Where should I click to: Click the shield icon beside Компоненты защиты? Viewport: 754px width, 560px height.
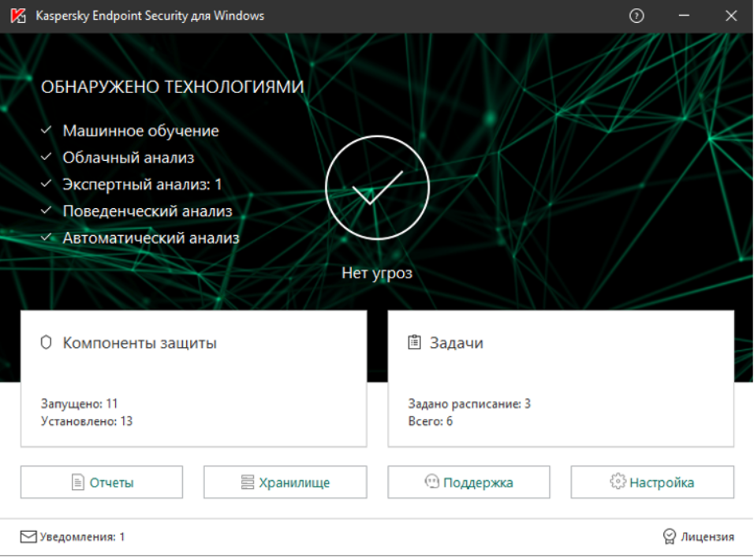tap(47, 342)
